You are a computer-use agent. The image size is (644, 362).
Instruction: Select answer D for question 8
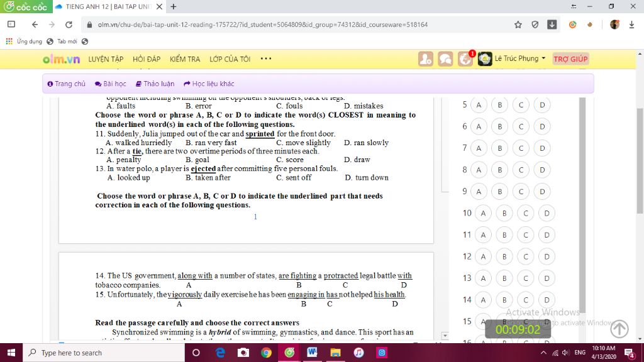542,170
